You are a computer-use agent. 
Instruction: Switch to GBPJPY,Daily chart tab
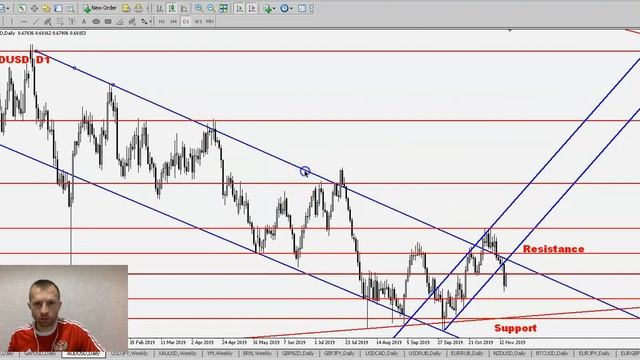340,353
